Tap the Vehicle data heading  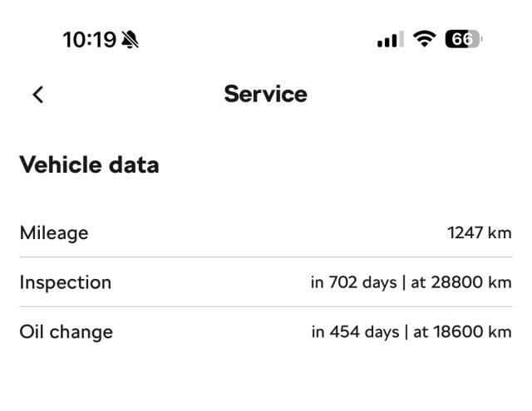[x=89, y=164]
